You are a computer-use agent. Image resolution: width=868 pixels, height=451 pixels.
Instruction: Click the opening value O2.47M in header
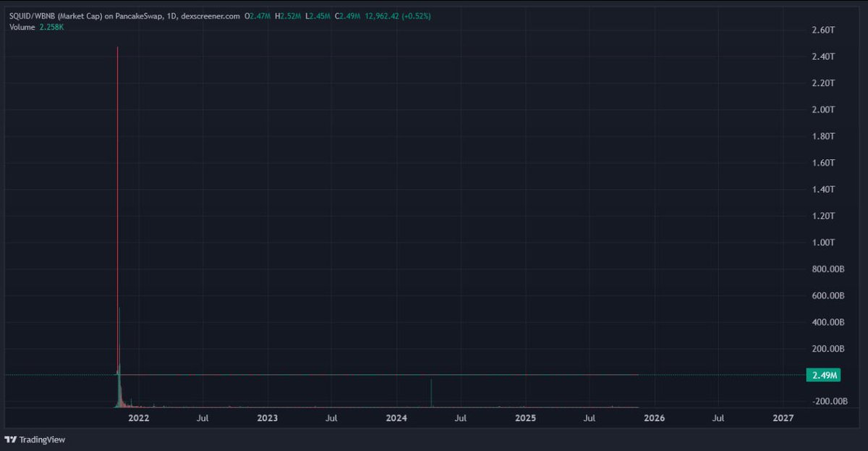[x=258, y=16]
